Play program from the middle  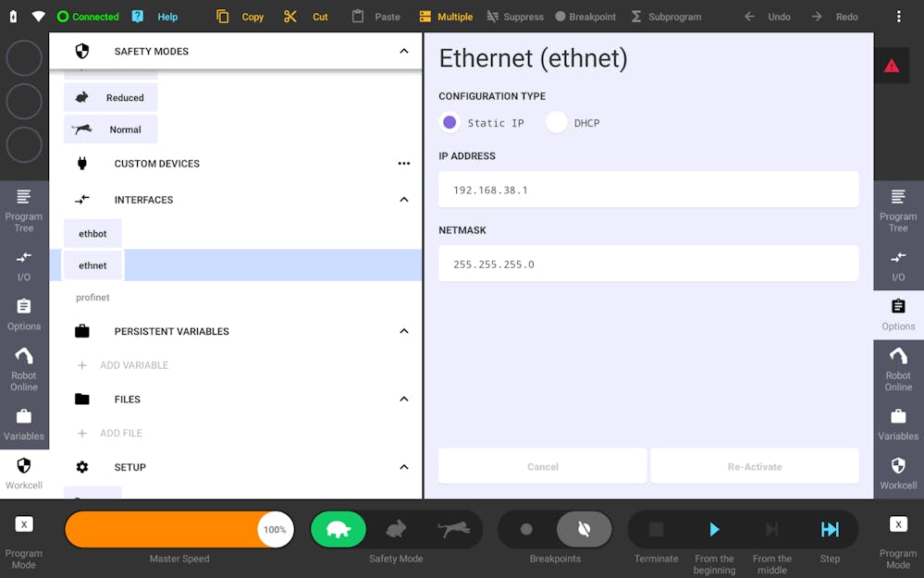772,529
